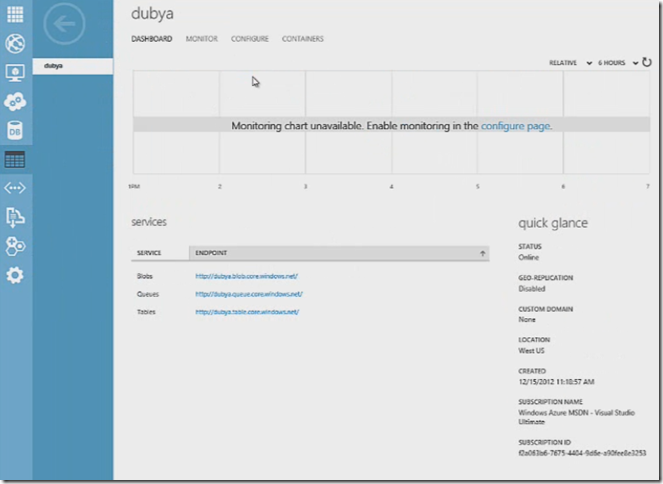The image size is (663, 484).
Task: Follow the configure page link
Action: [x=515, y=126]
